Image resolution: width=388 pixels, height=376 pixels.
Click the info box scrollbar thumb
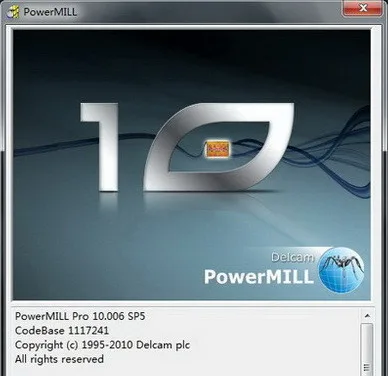click(367, 350)
